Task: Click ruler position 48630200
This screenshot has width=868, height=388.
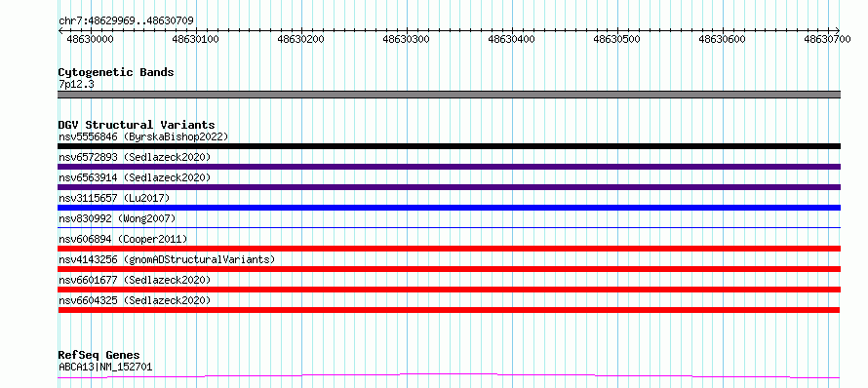Action: click(300, 39)
